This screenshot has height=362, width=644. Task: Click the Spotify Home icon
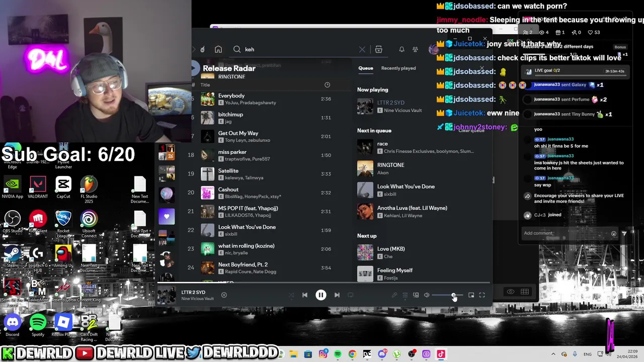point(218,49)
